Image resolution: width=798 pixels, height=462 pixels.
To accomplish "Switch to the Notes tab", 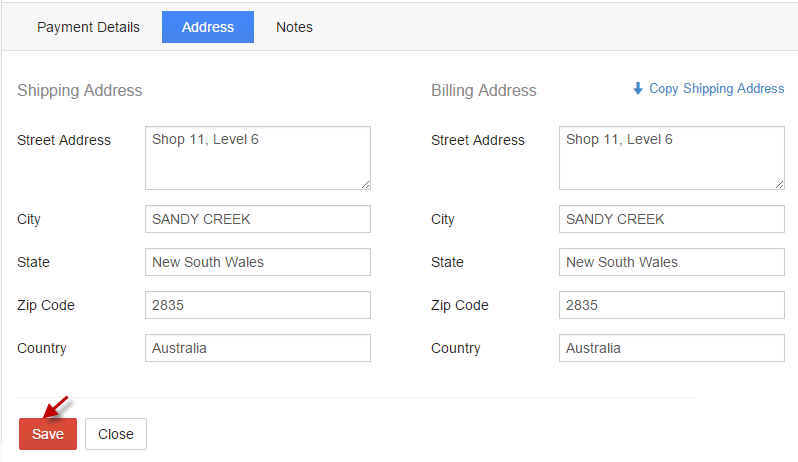I will pyautogui.click(x=294, y=27).
